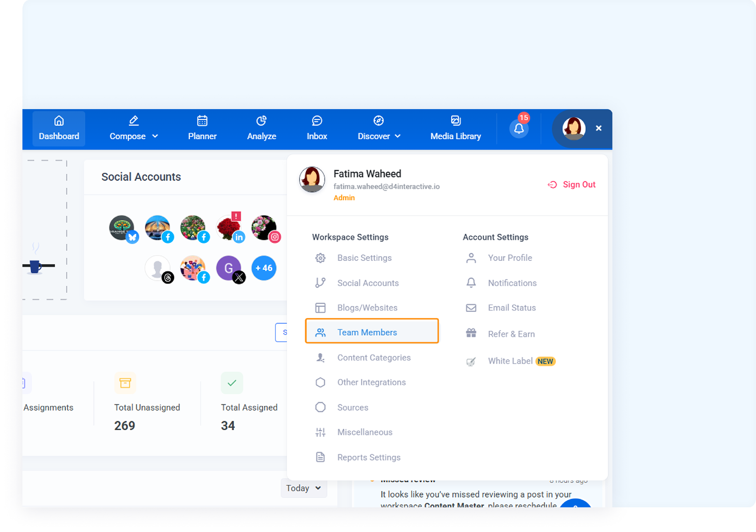Viewport: 756px width, 532px height.
Task: Expand the Discover dropdown arrow
Action: 398,136
